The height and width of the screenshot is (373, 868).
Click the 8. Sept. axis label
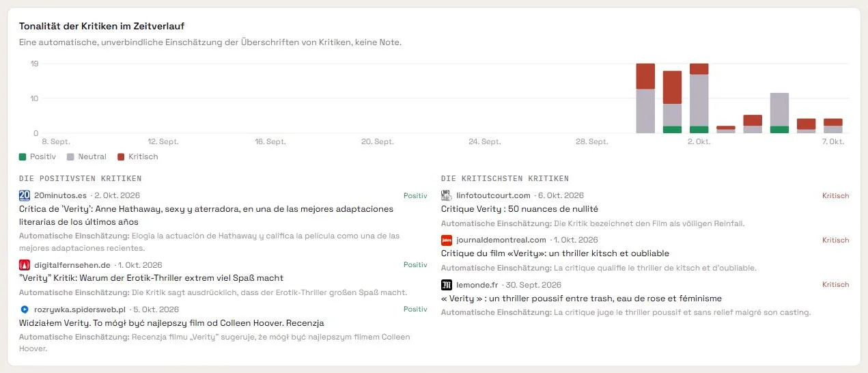pos(56,141)
